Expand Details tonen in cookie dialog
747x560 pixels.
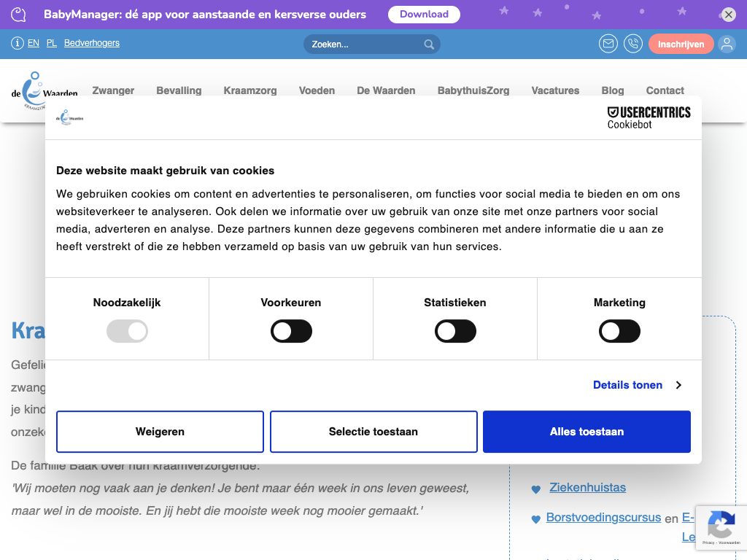(x=636, y=385)
